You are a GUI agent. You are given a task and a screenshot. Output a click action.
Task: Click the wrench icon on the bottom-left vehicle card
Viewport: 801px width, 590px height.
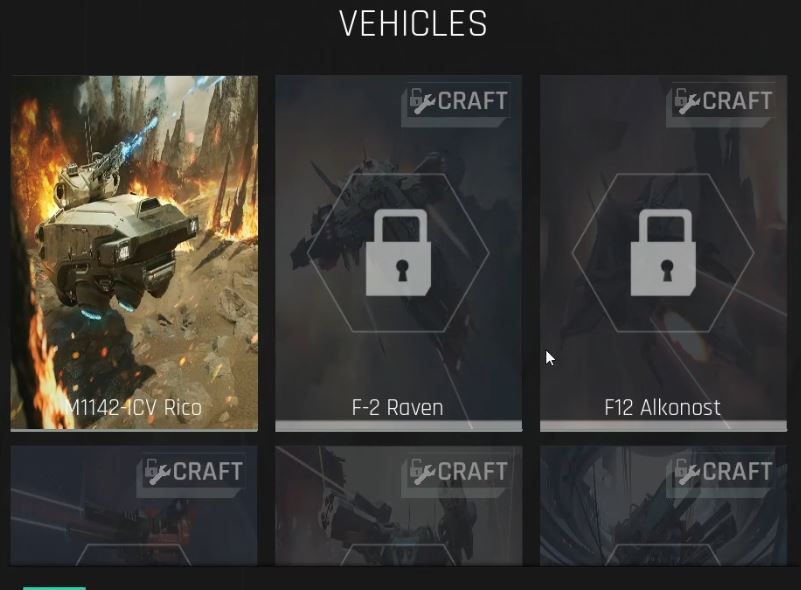click(158, 472)
